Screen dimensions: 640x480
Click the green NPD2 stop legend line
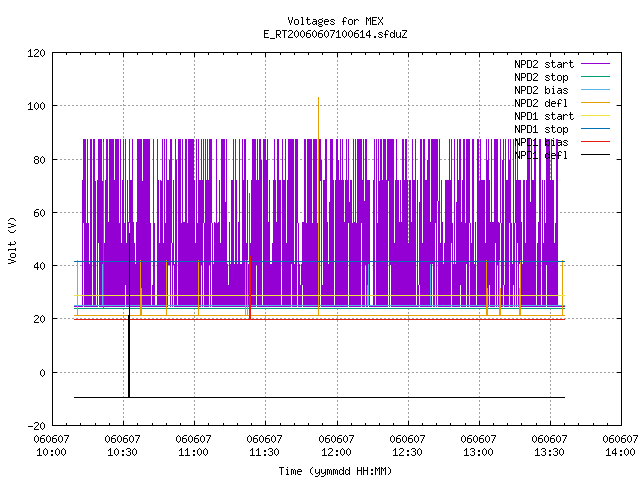pos(596,77)
